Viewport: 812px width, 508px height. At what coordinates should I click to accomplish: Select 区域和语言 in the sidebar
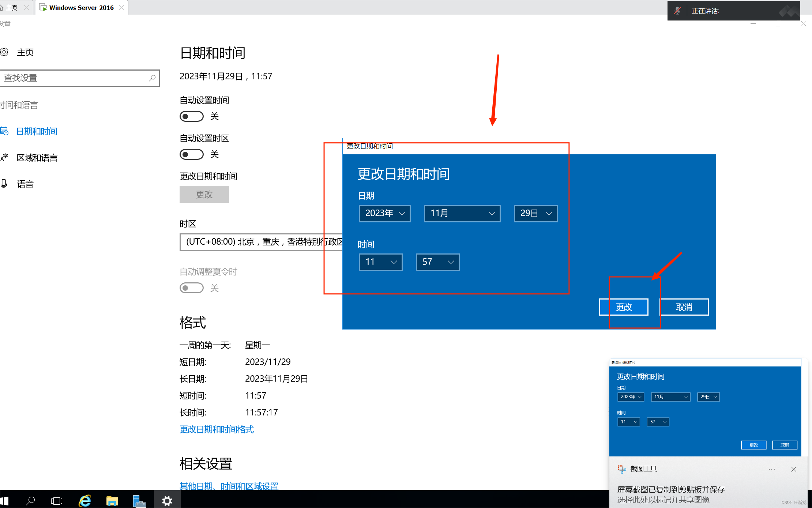(37, 158)
